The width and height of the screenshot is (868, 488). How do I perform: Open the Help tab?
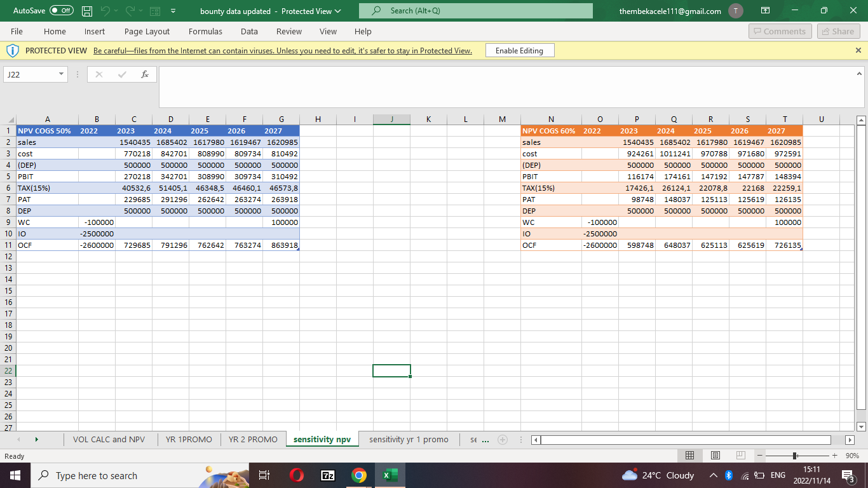363,31
